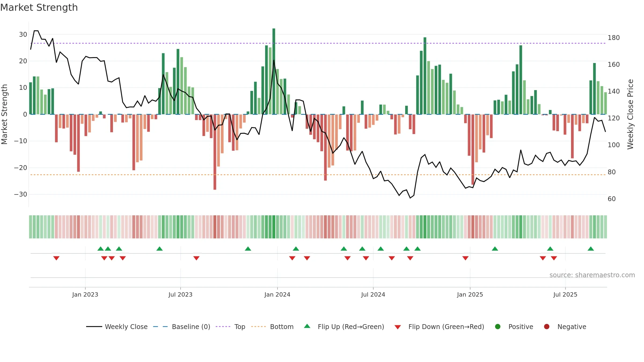The width and height of the screenshot is (644, 362).
Task: Click the tallest green bar near Jan 2024
Action: [274, 71]
